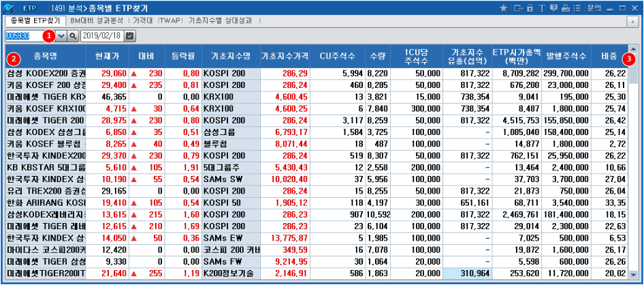Click the star favorites icon
The height and width of the screenshot is (285, 644).
pos(504,8)
